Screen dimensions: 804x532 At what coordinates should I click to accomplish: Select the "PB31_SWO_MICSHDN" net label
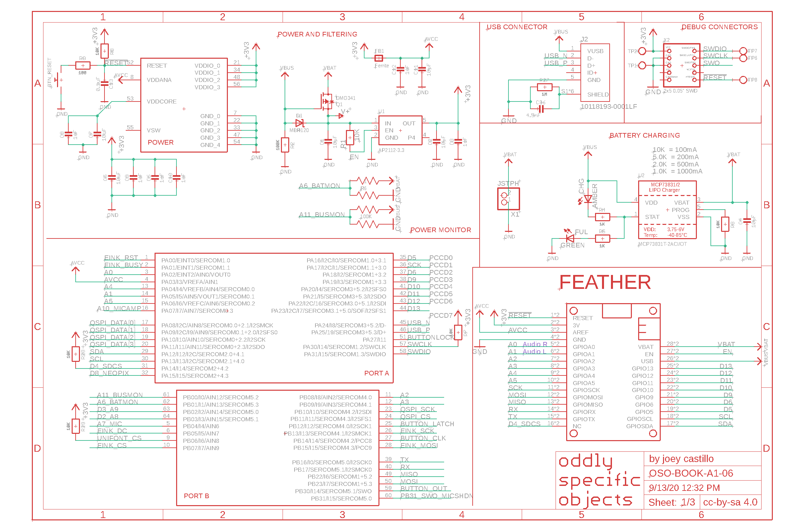[x=436, y=496]
